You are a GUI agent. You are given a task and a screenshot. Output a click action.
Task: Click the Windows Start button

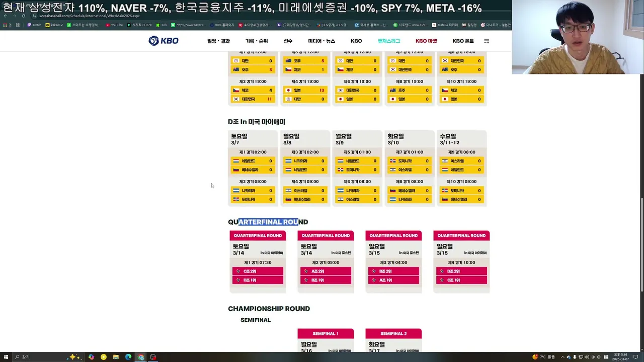(x=5, y=357)
